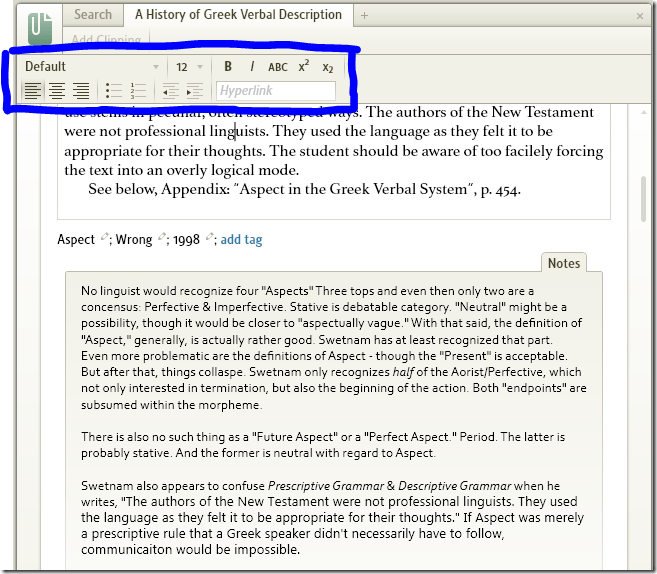
Task: Apply subscript formatting
Action: click(328, 67)
